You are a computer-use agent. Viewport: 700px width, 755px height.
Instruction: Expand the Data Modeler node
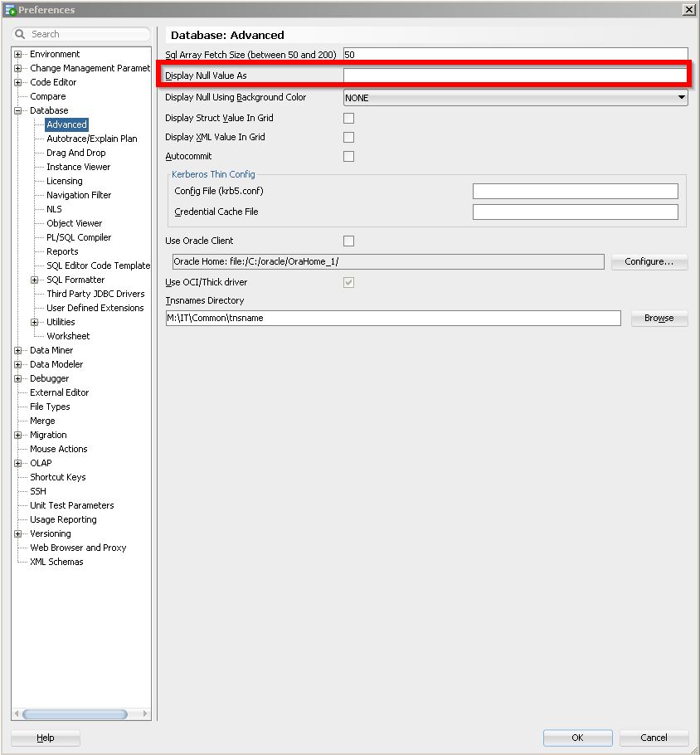(17, 364)
